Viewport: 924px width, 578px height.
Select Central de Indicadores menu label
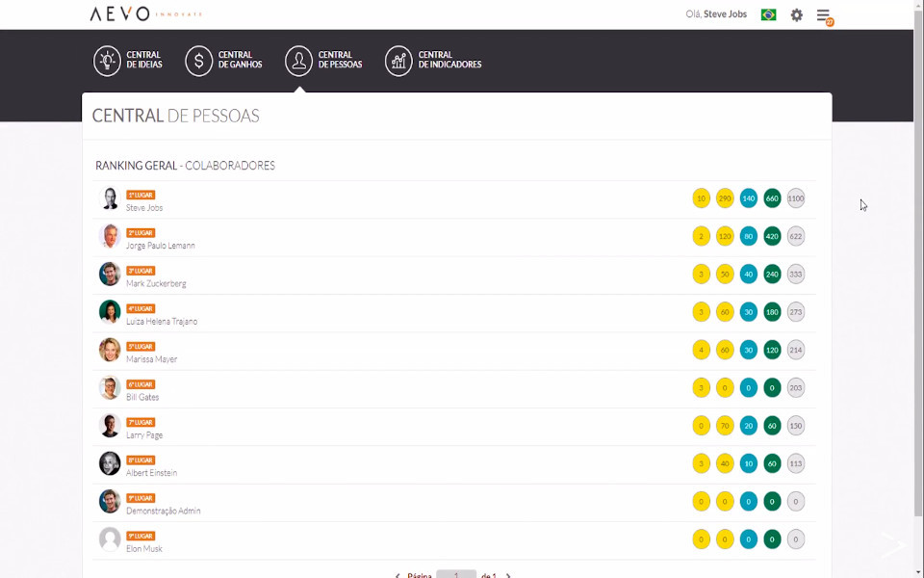[x=449, y=60]
